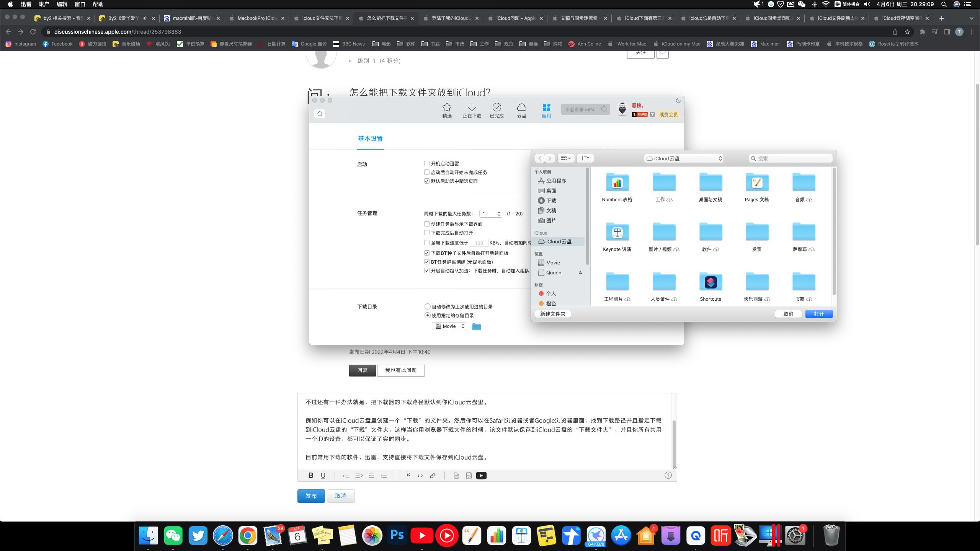Enable 开机启动迅雷 checkbox
Viewport: 980px width, 551px height.
click(x=427, y=163)
